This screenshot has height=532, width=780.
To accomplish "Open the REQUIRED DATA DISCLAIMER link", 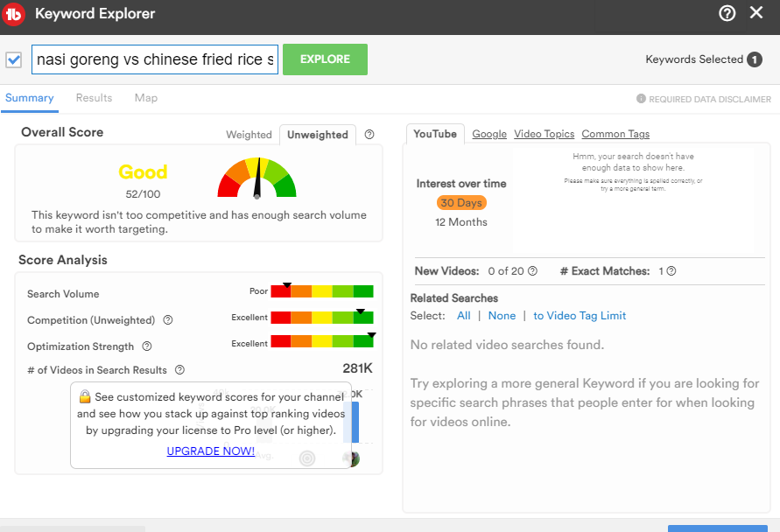I will pos(710,100).
